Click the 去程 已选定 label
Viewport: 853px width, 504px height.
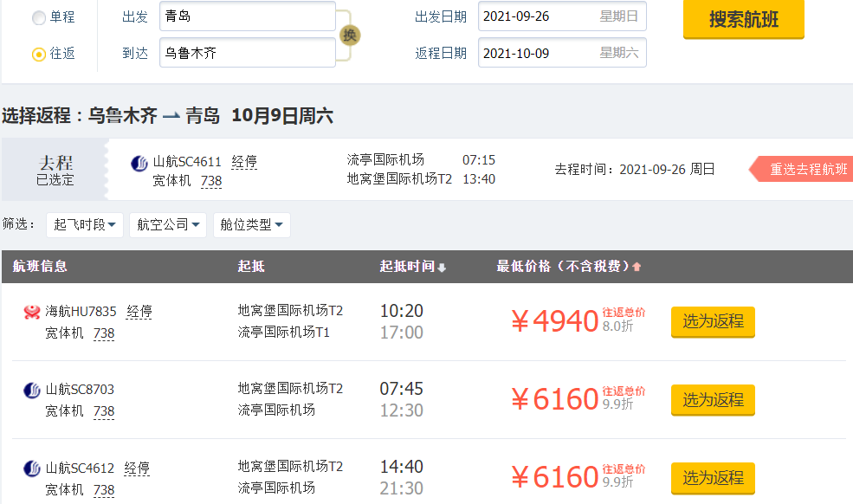pyautogui.click(x=55, y=171)
